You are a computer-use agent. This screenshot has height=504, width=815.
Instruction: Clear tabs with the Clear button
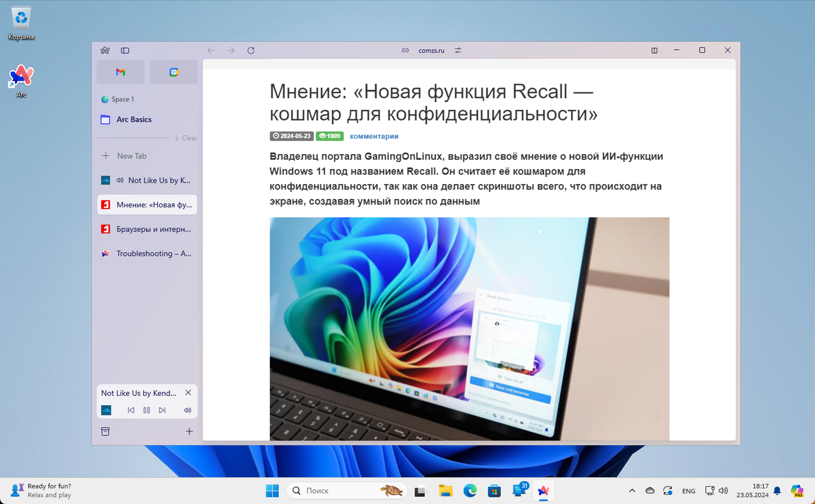[x=186, y=138]
